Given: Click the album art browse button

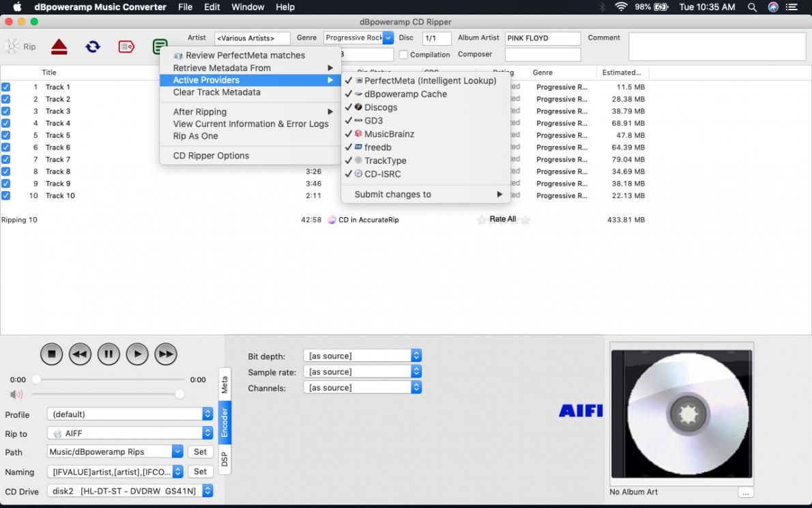Looking at the screenshot, I should tap(745, 492).
